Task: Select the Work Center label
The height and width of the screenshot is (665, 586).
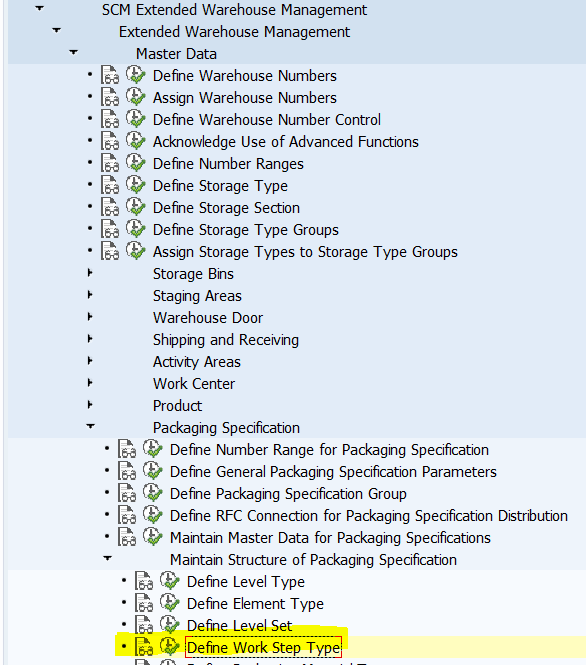Action: pos(194,384)
